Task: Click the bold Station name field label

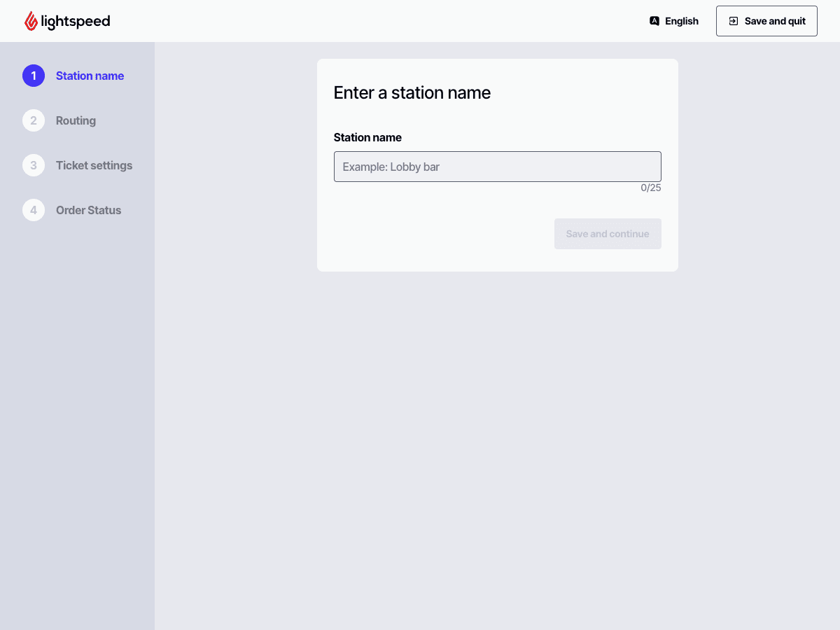Action: 367,137
